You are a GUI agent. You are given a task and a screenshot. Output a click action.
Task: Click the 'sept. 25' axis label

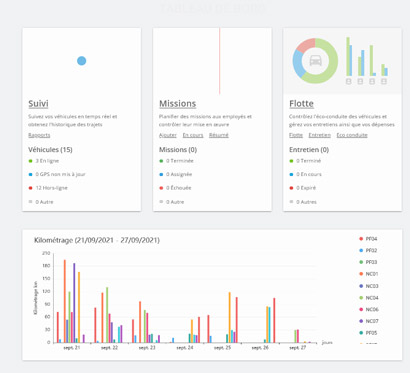click(222, 348)
